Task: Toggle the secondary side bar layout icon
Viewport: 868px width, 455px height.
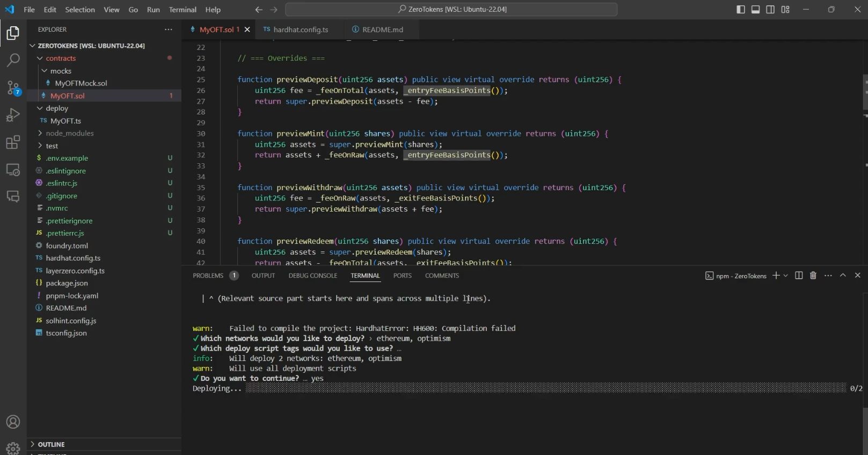Action: click(x=770, y=10)
